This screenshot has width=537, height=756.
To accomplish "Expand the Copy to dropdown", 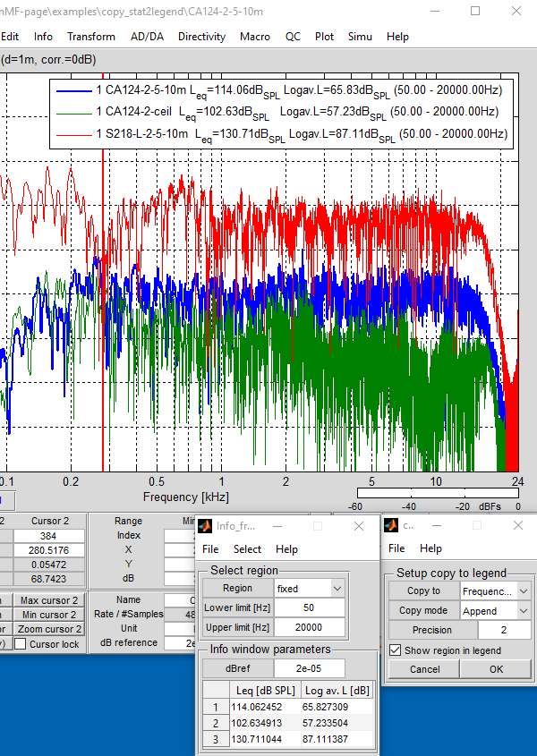I will coord(495,591).
